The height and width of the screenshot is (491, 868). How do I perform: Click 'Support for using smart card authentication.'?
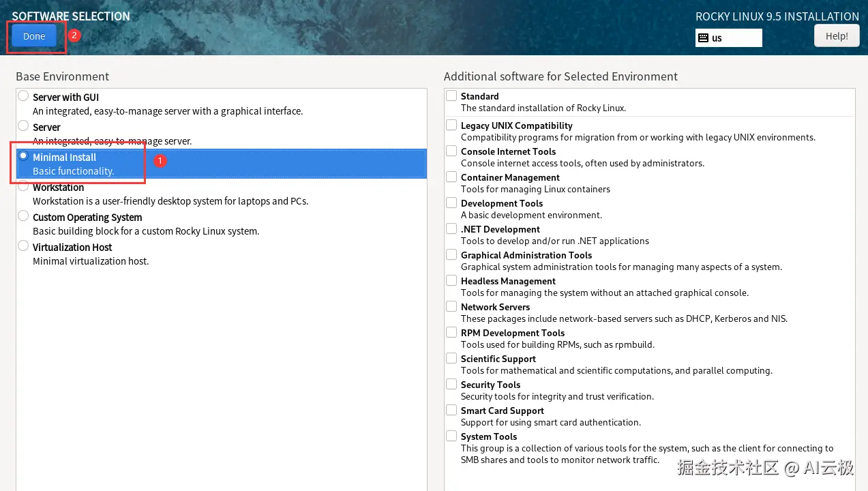click(x=551, y=423)
